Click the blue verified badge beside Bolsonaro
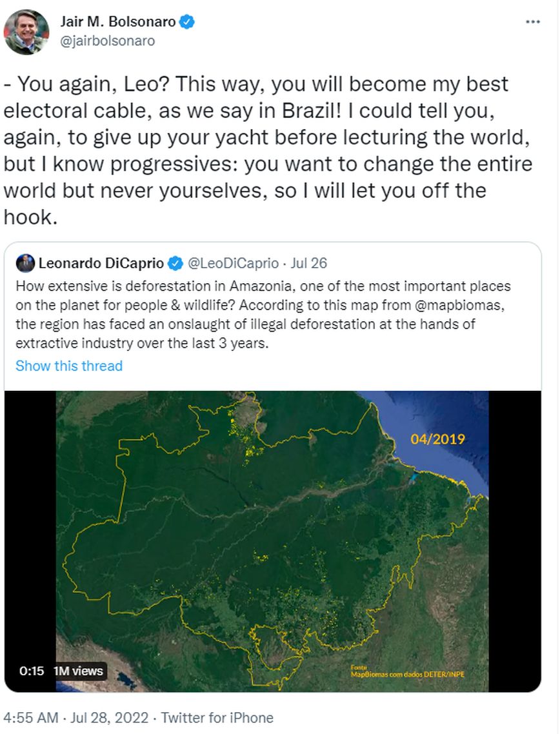The image size is (560, 734). (x=187, y=22)
